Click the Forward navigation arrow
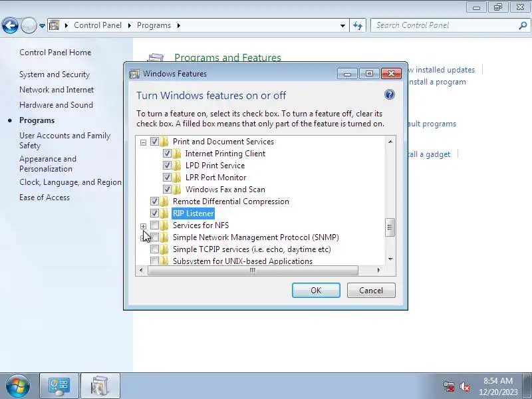Image resolution: width=532 pixels, height=399 pixels. coord(29,25)
